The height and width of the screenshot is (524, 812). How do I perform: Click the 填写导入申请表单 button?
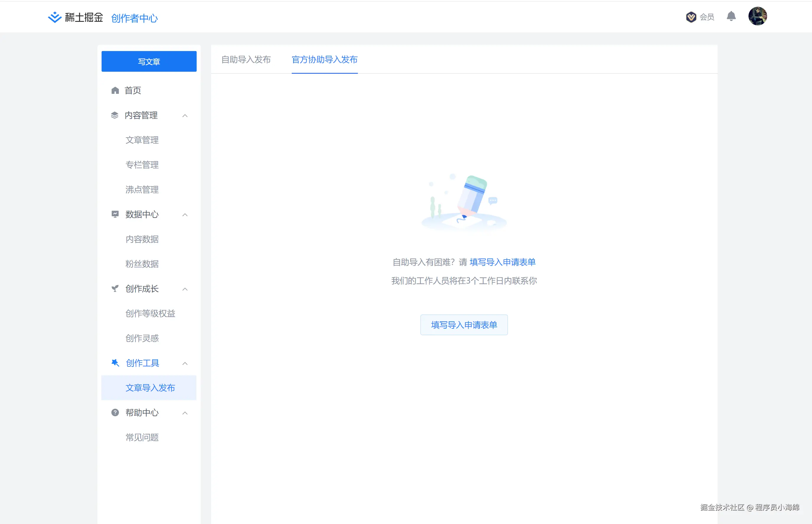coord(464,325)
